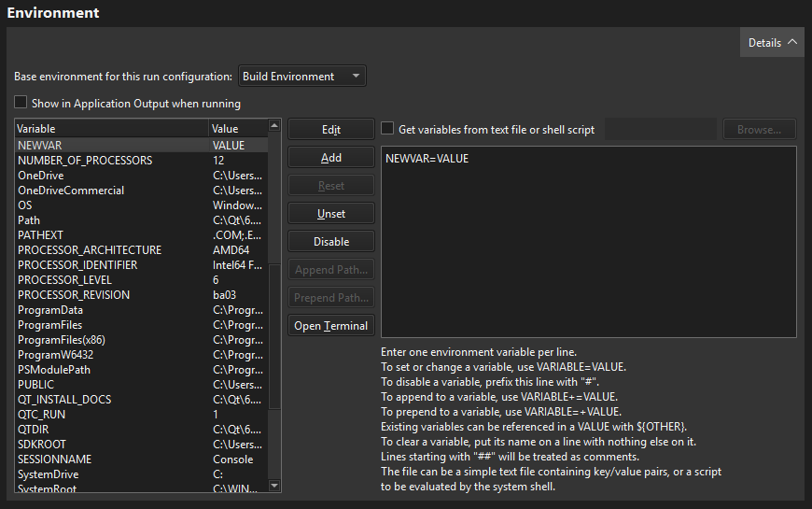Click the Add variable button
812x509 pixels.
click(x=331, y=158)
